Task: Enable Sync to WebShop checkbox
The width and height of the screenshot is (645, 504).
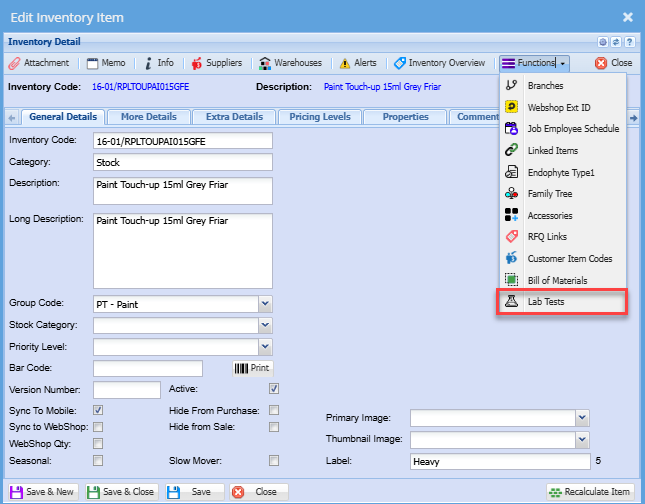Action: pos(98,427)
